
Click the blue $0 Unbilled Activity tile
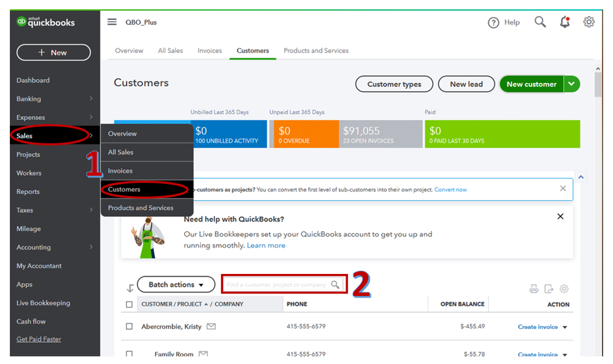[x=229, y=134]
